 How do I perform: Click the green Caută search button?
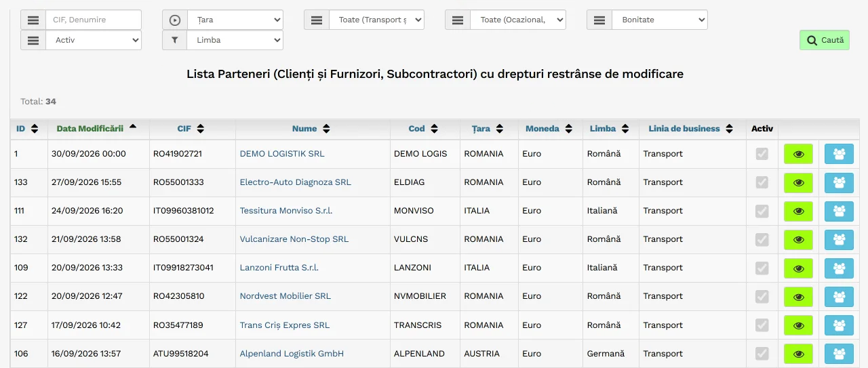pos(825,40)
